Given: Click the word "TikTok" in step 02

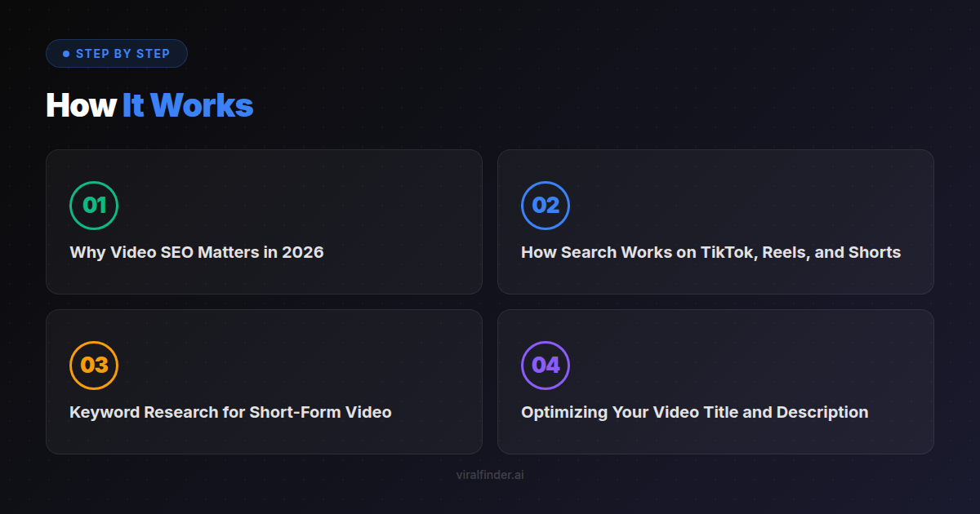Looking at the screenshot, I should (727, 252).
